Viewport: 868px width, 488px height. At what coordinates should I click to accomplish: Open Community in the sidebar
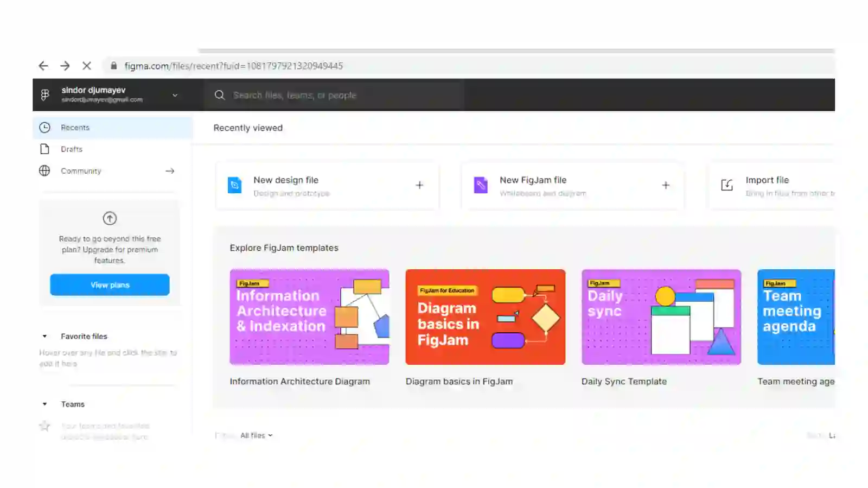[x=113, y=170]
